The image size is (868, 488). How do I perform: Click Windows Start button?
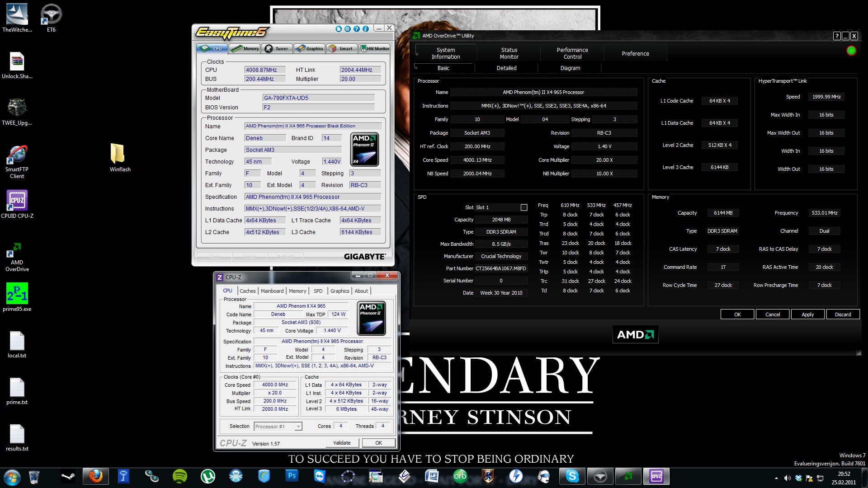point(12,477)
